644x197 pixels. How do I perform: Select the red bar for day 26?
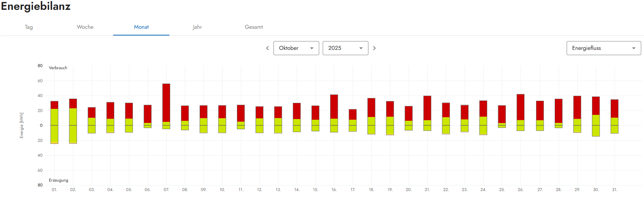[521, 107]
